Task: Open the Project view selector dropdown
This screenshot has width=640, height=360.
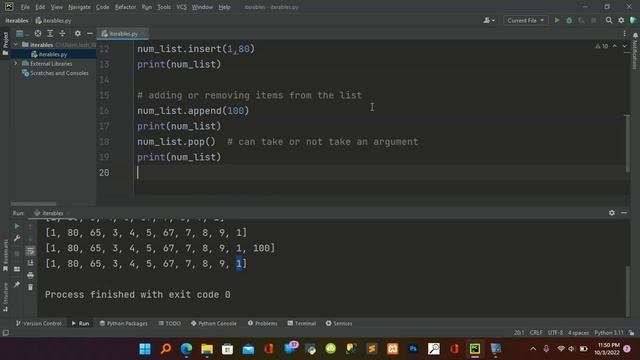Action: click(x=22, y=33)
